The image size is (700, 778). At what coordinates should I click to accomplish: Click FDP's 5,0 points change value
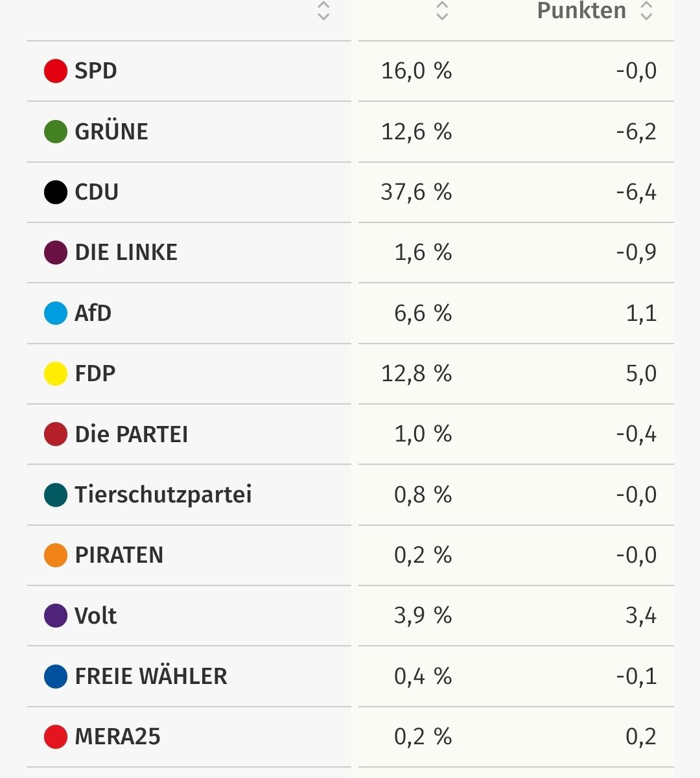[x=641, y=373]
